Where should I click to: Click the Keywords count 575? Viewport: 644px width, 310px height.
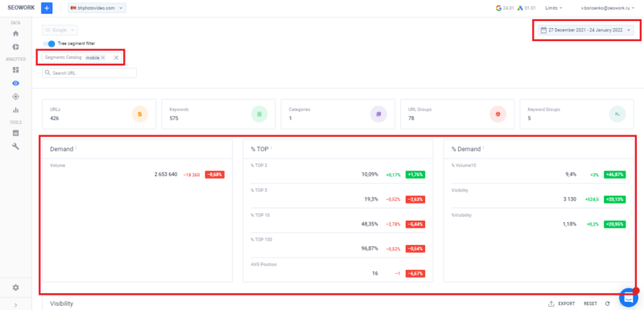174,118
